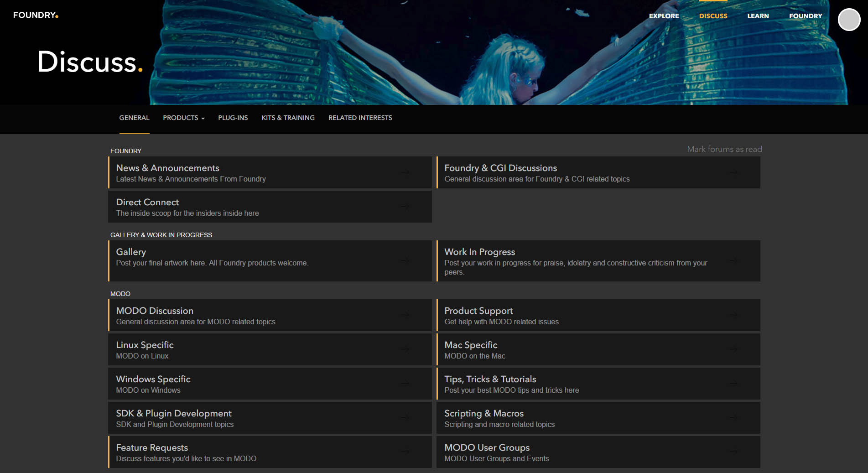Open the MODO Discussion forum
This screenshot has width=868, height=473.
[155, 311]
